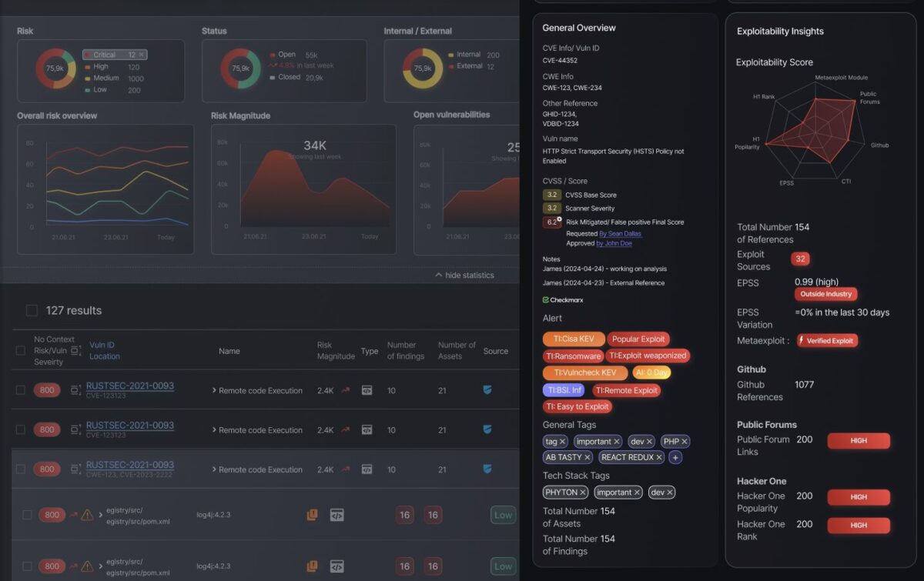Click the Exploit Sources 32 badge
The width and height of the screenshot is (924, 581).
tap(801, 259)
